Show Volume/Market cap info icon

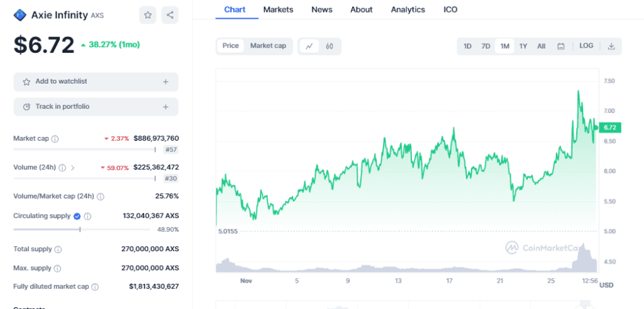pos(101,197)
